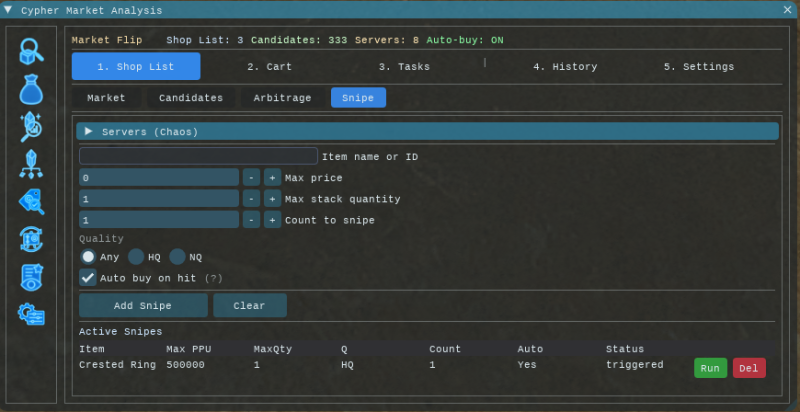This screenshot has width=800, height=412.
Task: Open the money bag sidebar icon
Action: point(31,90)
